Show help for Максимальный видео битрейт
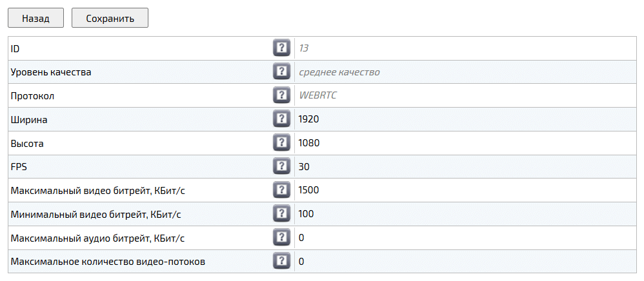Viewport: 644px width, 281px height. coord(281,190)
